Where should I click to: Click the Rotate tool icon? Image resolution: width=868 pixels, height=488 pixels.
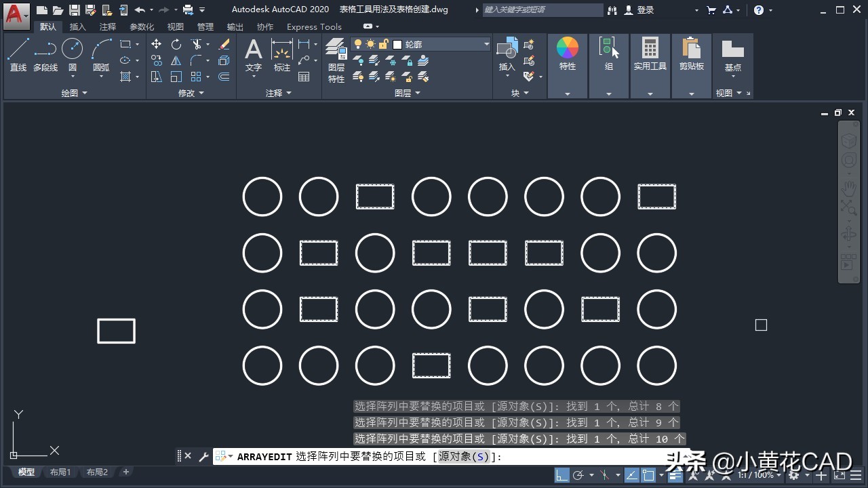[176, 44]
